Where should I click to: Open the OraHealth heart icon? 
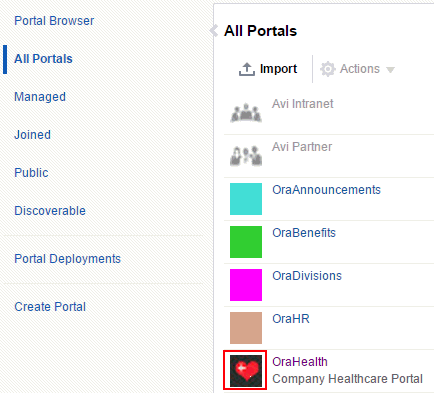[x=246, y=371]
